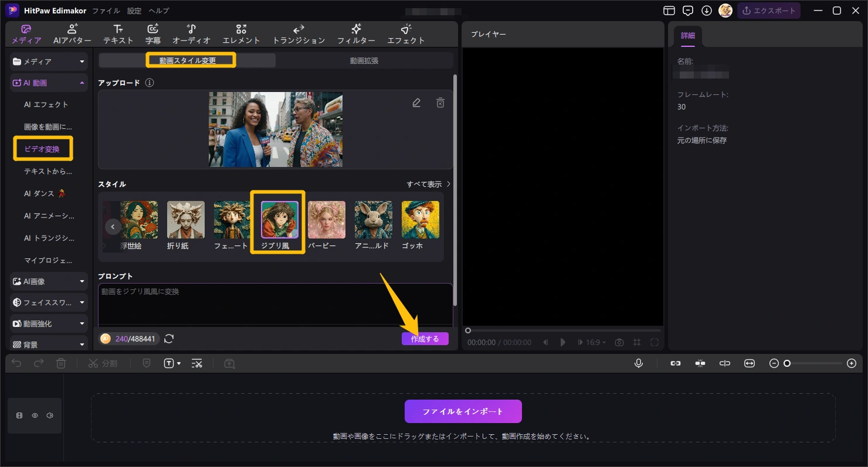This screenshot has height=467, width=868.
Task: Open the ファイル menu
Action: (104, 10)
